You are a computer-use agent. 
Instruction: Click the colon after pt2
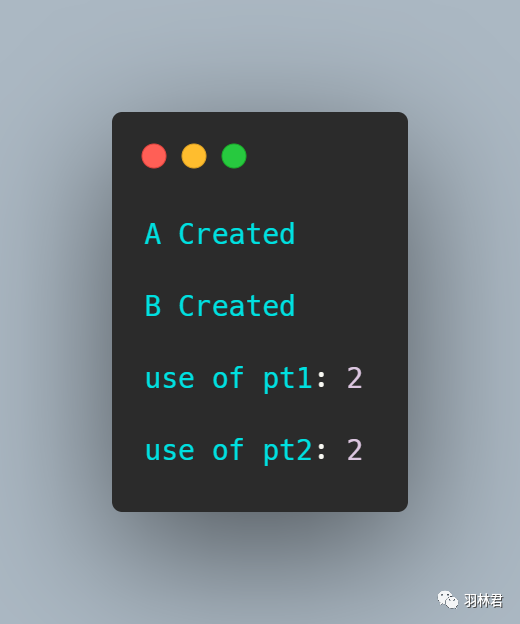(x=321, y=452)
